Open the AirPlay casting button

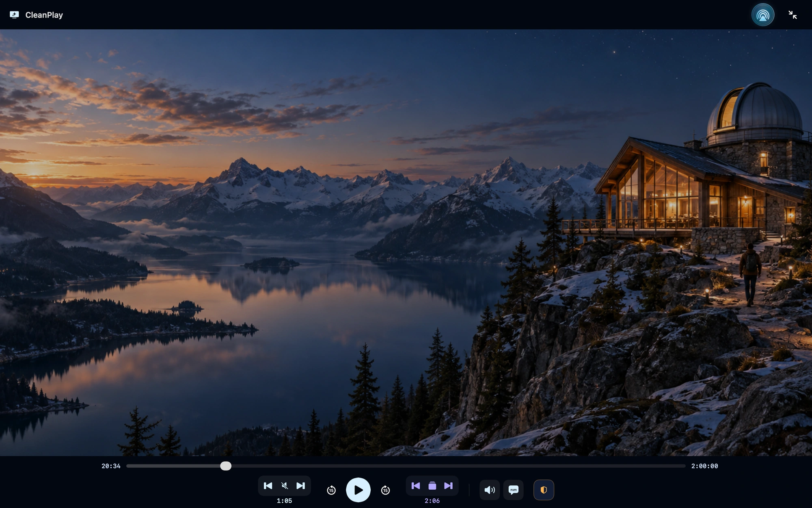point(763,15)
